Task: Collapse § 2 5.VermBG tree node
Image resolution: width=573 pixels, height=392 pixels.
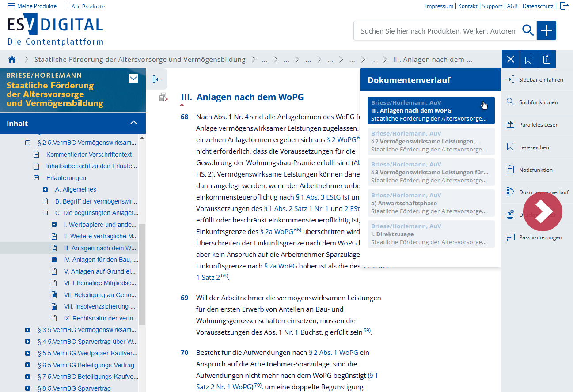Action: (x=27, y=143)
